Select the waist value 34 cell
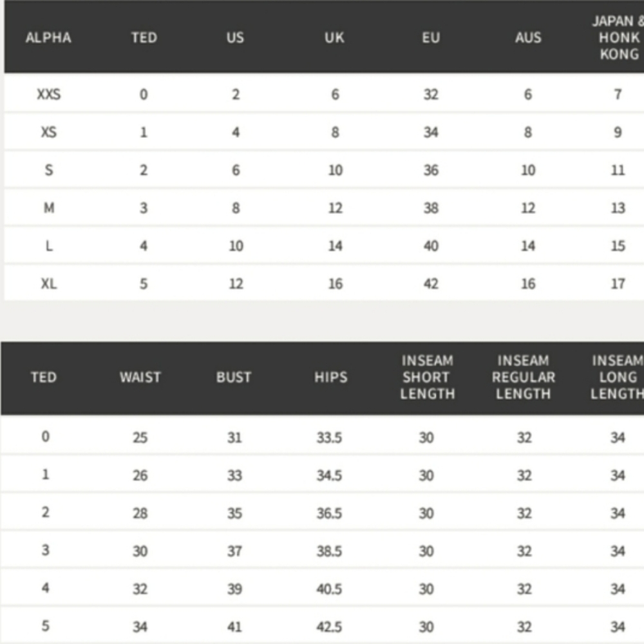This screenshot has height=644, width=644. tap(140, 627)
